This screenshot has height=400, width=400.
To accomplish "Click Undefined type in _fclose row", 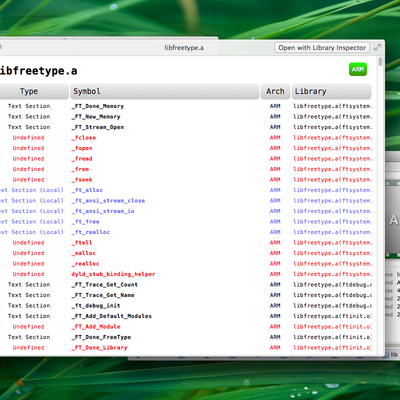I will [x=28, y=138].
